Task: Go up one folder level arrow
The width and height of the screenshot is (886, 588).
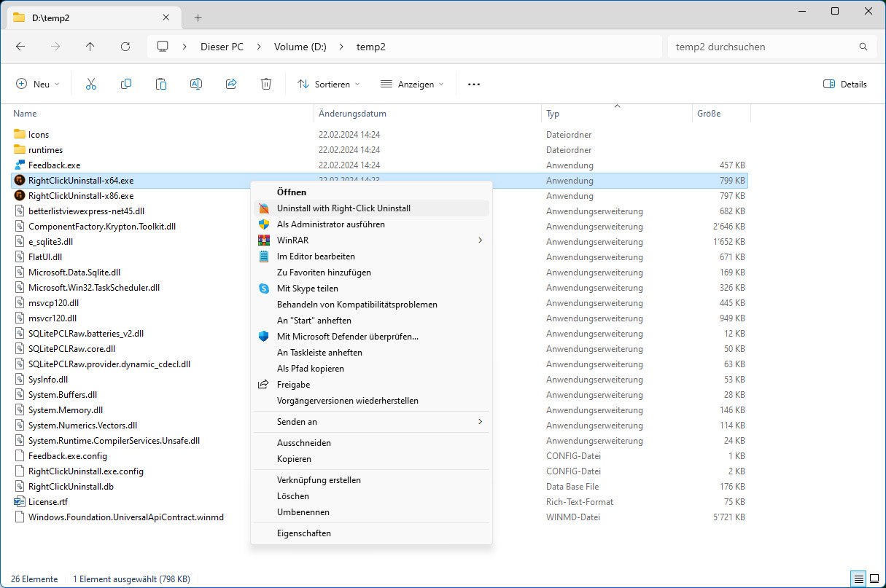Action: 90,47
